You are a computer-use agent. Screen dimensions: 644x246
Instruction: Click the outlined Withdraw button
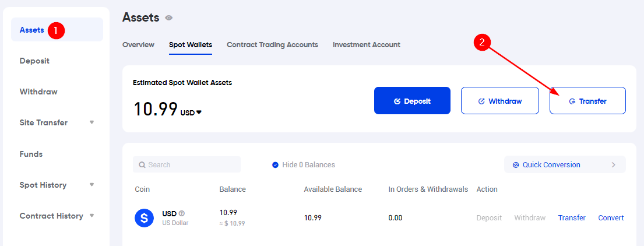tap(500, 101)
